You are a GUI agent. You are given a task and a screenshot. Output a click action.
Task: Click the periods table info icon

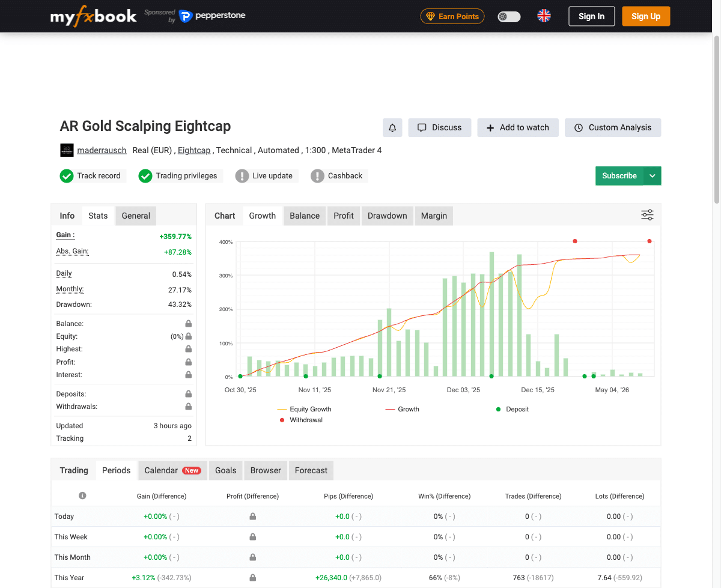coord(82,496)
